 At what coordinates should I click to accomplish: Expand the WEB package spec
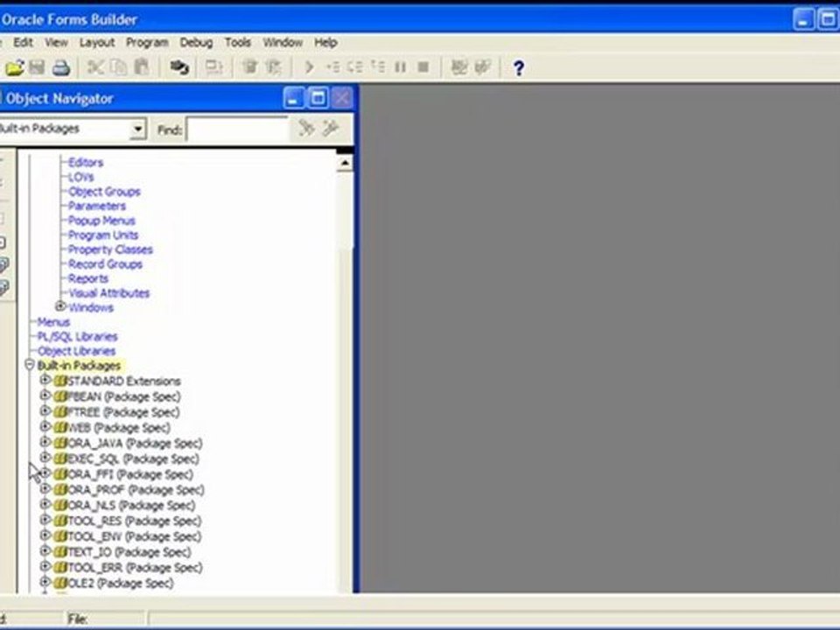[x=45, y=426]
